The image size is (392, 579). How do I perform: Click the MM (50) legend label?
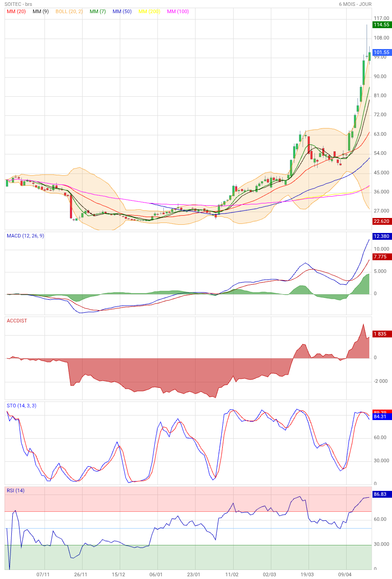click(x=122, y=11)
